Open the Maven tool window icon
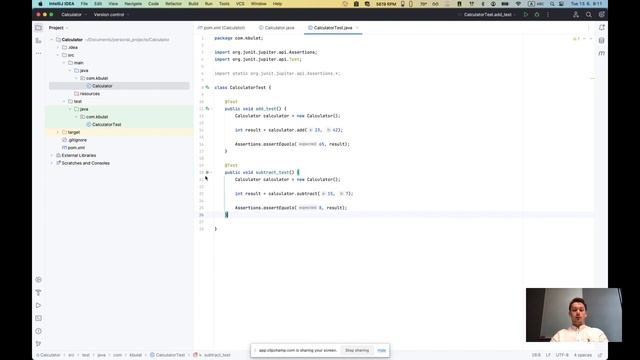This screenshot has width=640, height=360. tap(602, 53)
